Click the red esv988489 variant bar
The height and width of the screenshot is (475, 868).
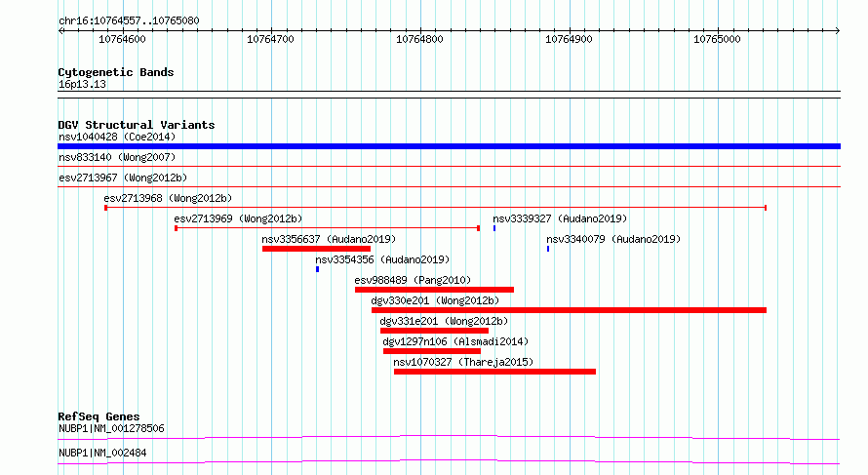[x=435, y=290]
